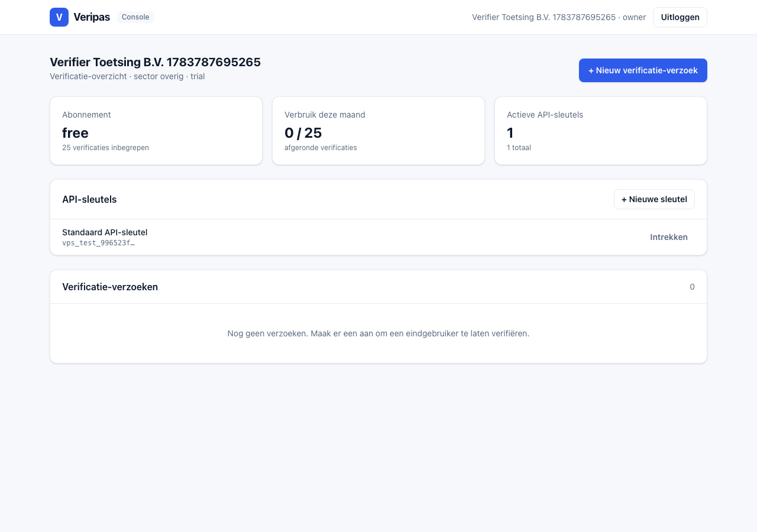Click the API-sleutels section heading

tap(89, 199)
